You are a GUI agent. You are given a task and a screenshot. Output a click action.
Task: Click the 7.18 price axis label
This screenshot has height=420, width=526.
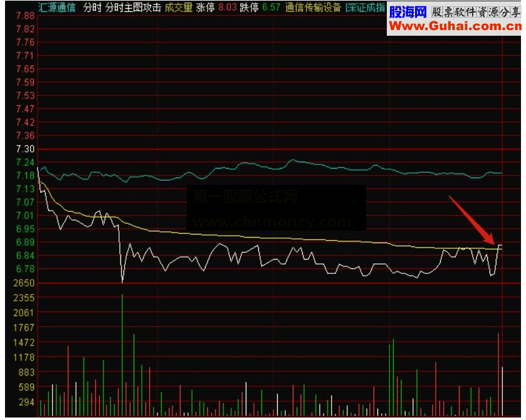25,176
